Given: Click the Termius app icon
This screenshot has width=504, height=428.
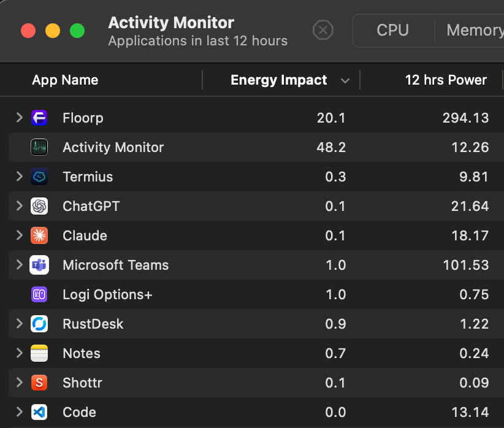Looking at the screenshot, I should tap(39, 177).
